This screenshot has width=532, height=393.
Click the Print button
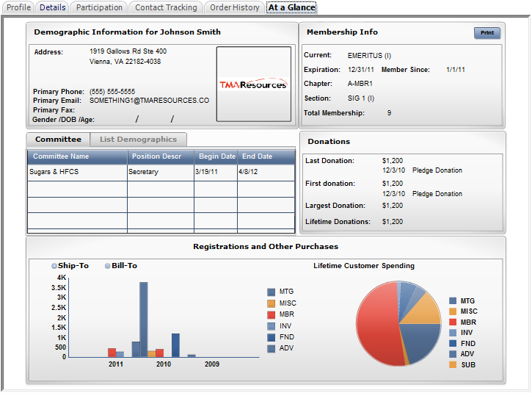point(487,33)
